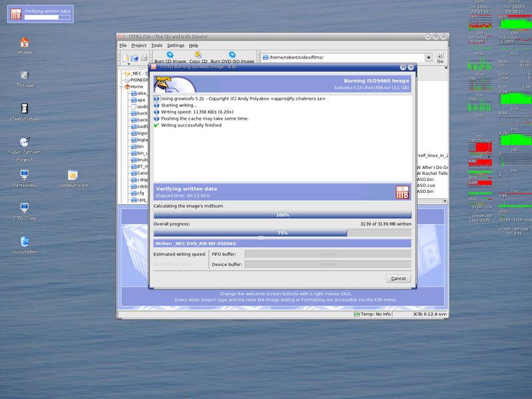Click the info icon next to Writing speed

point(156,112)
